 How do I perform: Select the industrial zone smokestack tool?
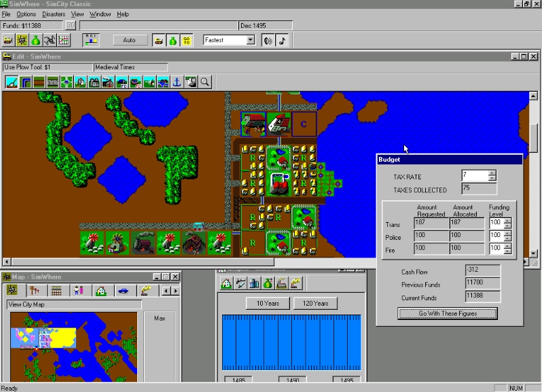[x=108, y=82]
